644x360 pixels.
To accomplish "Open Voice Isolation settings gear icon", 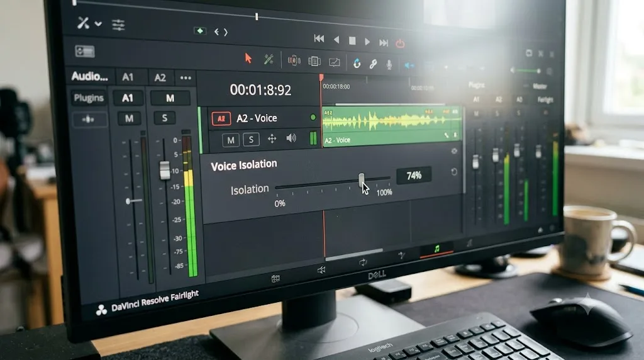I will [454, 151].
